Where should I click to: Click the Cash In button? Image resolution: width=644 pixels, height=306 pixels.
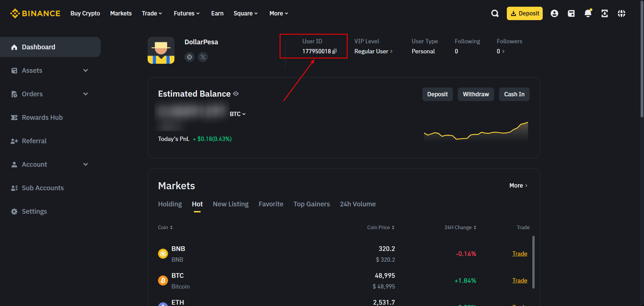[514, 94]
